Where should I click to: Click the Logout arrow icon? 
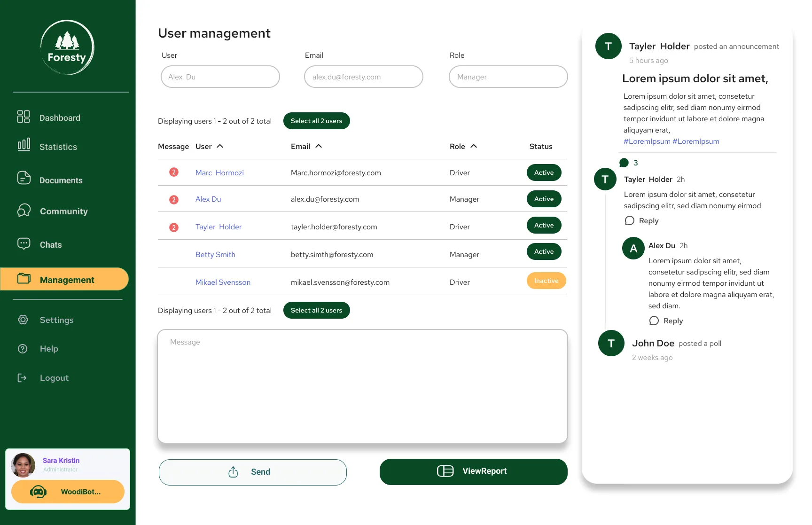[x=22, y=378]
